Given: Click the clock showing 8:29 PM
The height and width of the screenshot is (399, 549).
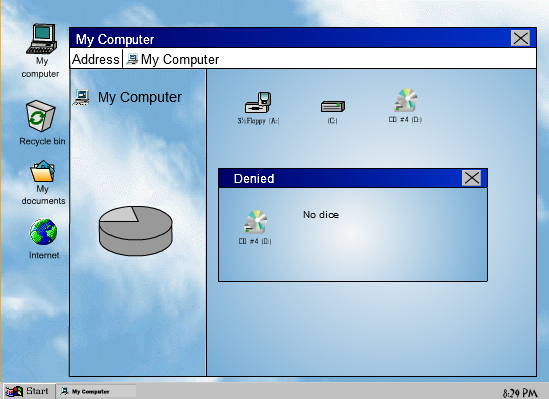Looking at the screenshot, I should (520, 393).
